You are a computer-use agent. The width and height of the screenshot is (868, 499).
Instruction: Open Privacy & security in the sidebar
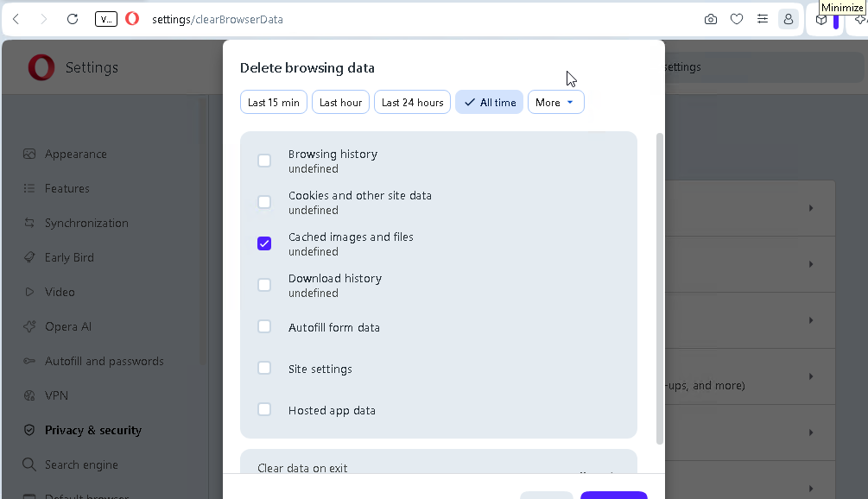click(x=93, y=431)
